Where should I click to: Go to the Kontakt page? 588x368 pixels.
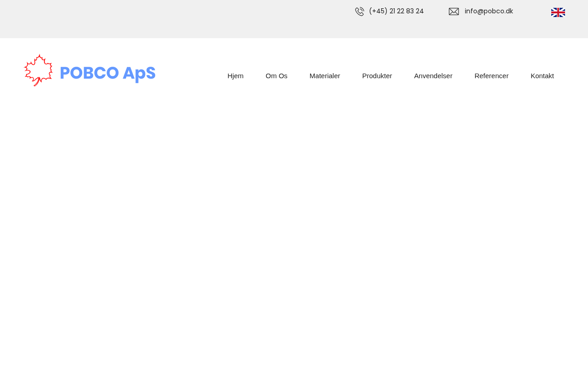pos(542,76)
